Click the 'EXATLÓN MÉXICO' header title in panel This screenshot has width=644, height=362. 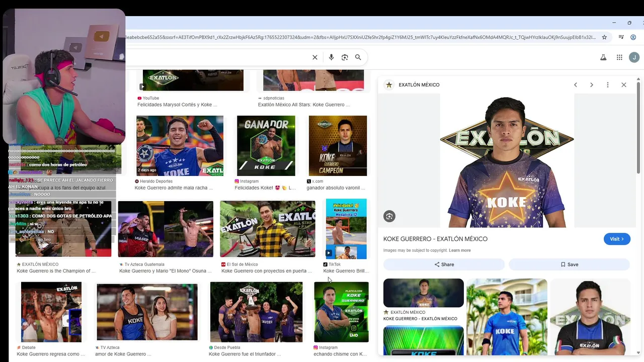tap(419, 85)
